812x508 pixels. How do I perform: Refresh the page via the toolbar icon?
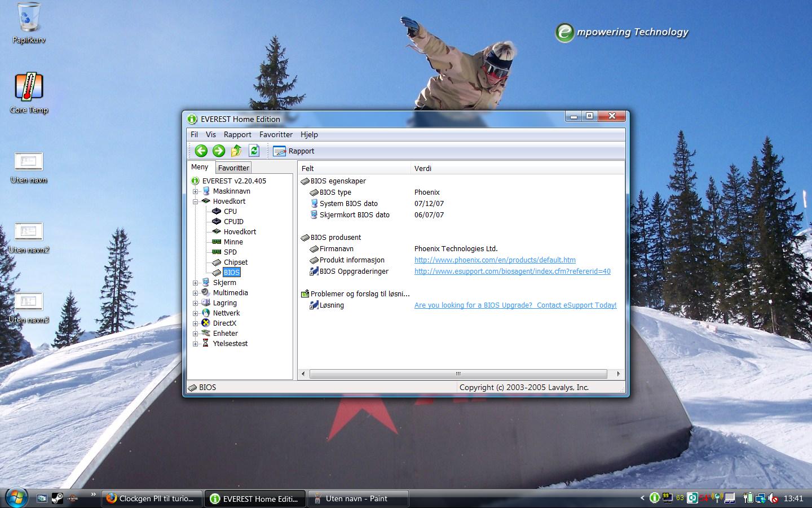(x=254, y=151)
